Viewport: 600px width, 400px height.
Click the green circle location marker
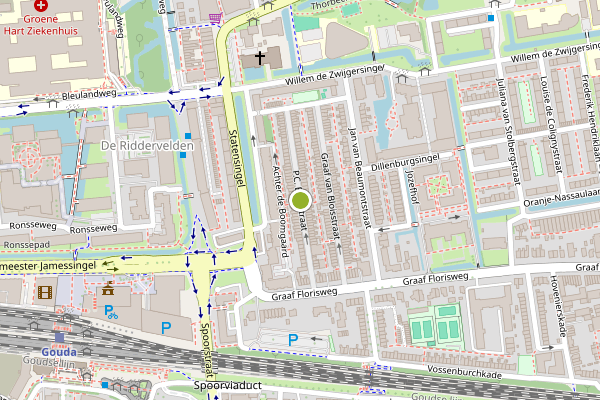(x=300, y=200)
